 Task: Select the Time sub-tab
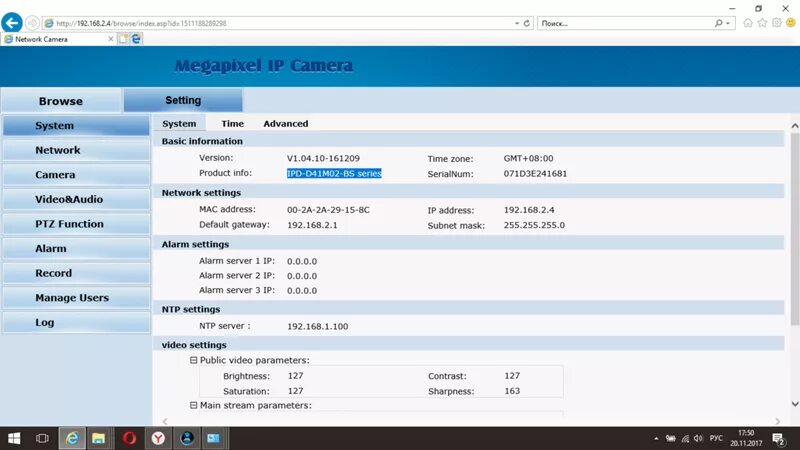233,123
